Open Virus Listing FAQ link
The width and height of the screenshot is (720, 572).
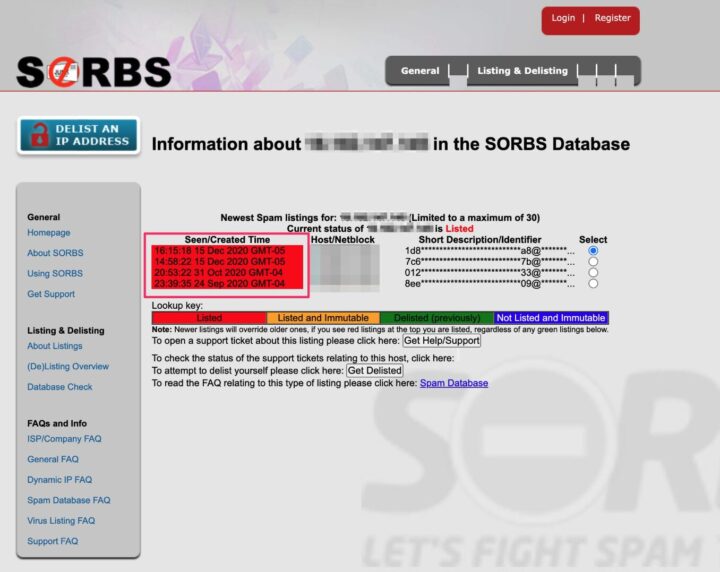(61, 521)
